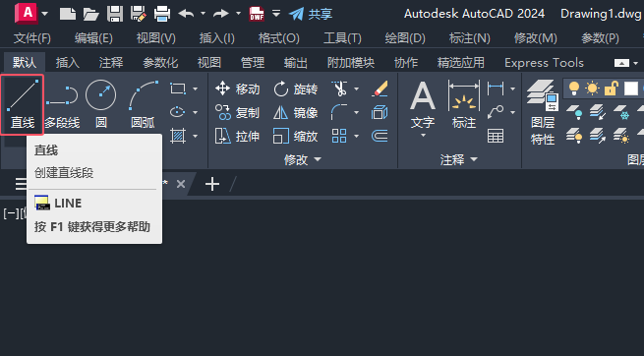Click the array grid icon
This screenshot has height=356, width=644.
tap(339, 136)
